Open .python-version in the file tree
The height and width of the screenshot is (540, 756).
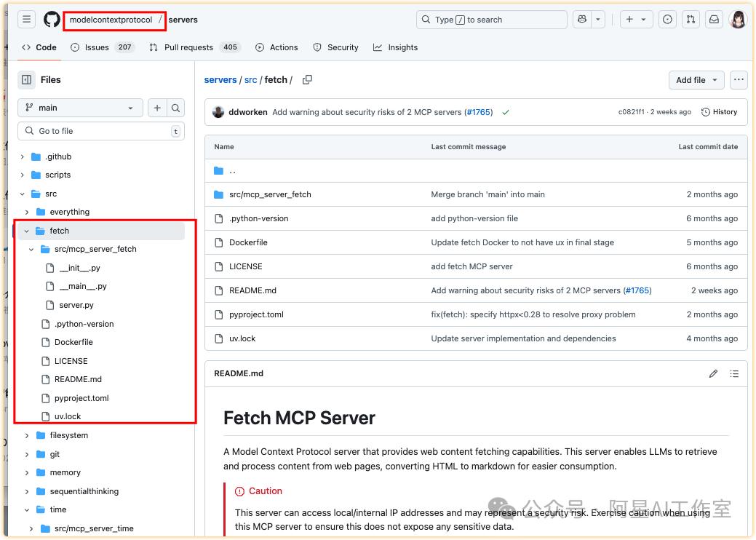(x=84, y=324)
